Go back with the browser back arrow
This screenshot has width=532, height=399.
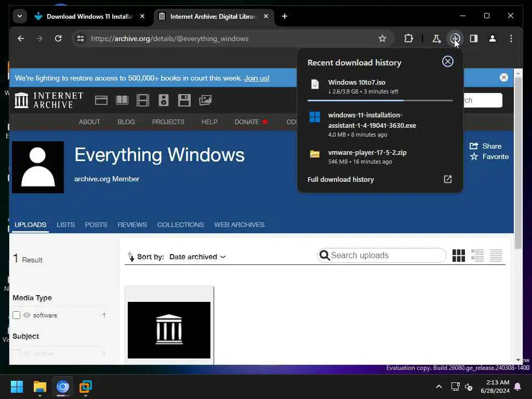[21, 38]
